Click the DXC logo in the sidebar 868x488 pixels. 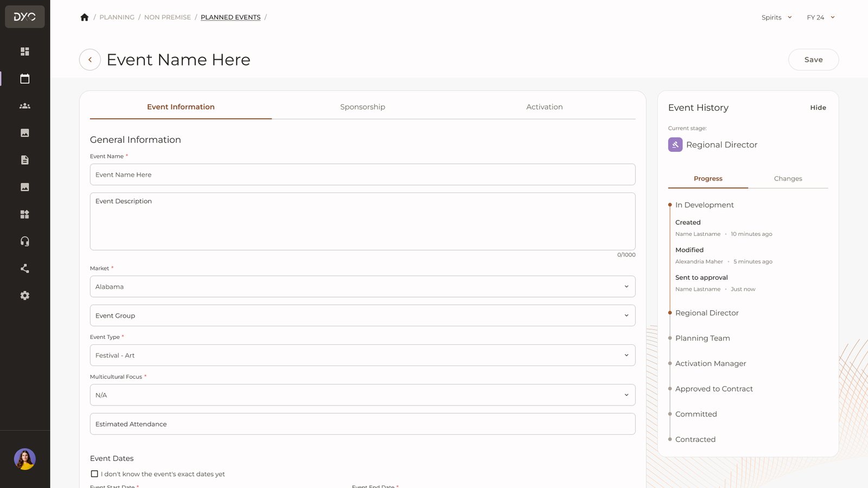(x=25, y=17)
